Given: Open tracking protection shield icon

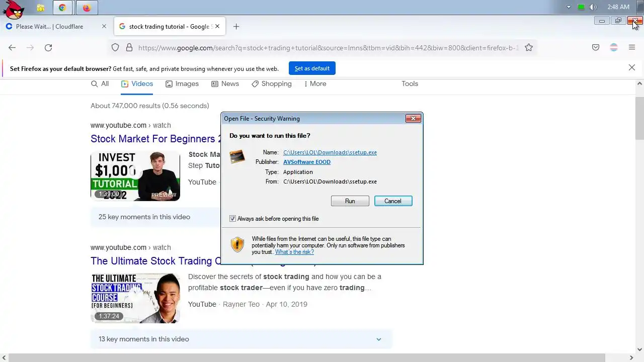Looking at the screenshot, I should click(x=115, y=47).
